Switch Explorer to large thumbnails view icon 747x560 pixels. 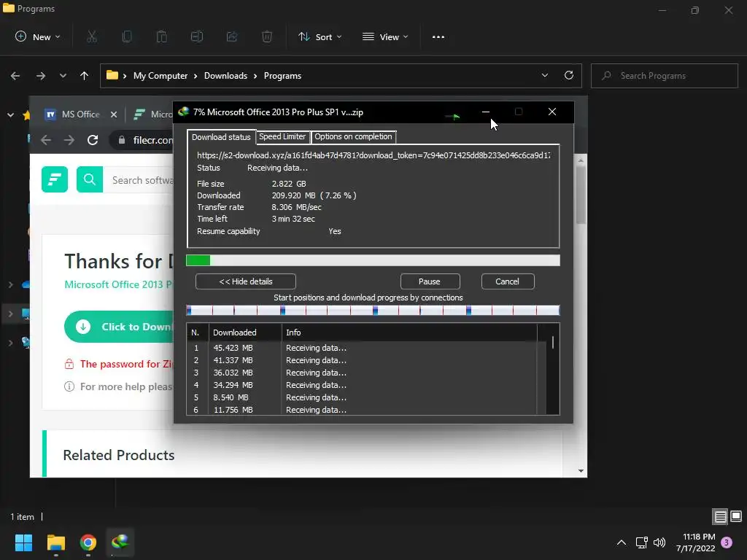736,517
